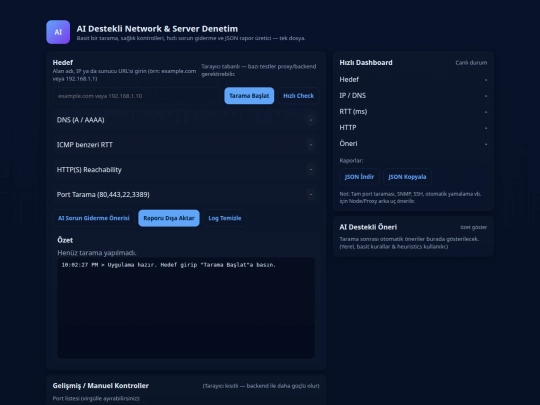Click the Hızlı Dashboard heading
This screenshot has width=540, height=405.
click(x=366, y=63)
